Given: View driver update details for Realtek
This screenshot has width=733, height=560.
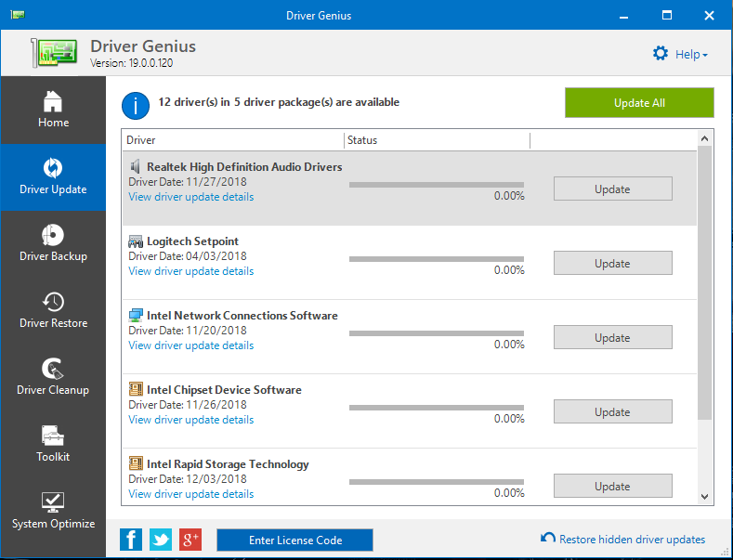Looking at the screenshot, I should point(191,197).
